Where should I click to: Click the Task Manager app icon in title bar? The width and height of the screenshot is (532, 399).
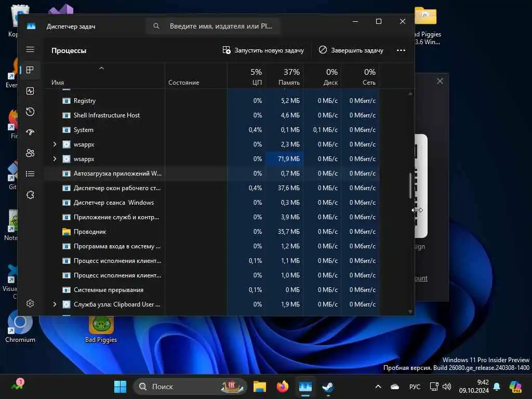[31, 26]
